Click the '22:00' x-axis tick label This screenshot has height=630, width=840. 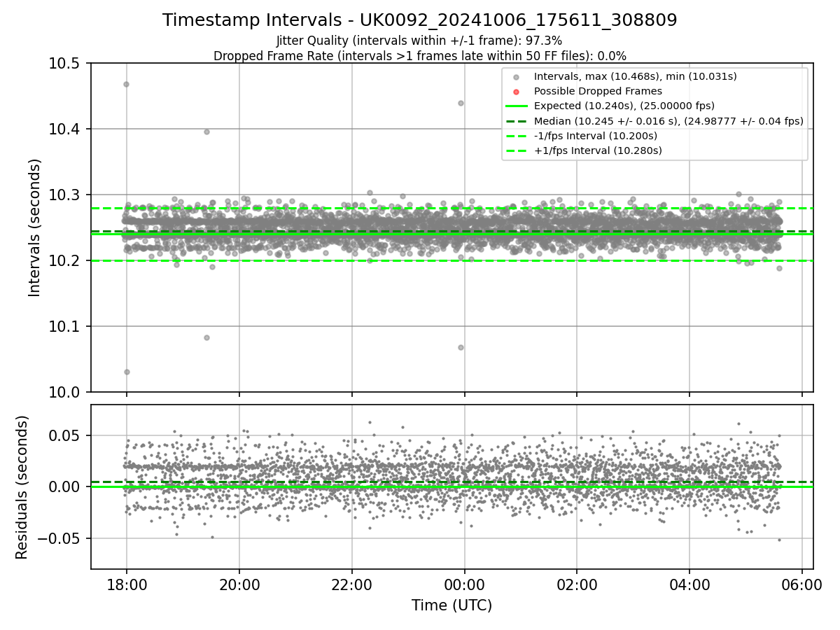click(x=352, y=584)
